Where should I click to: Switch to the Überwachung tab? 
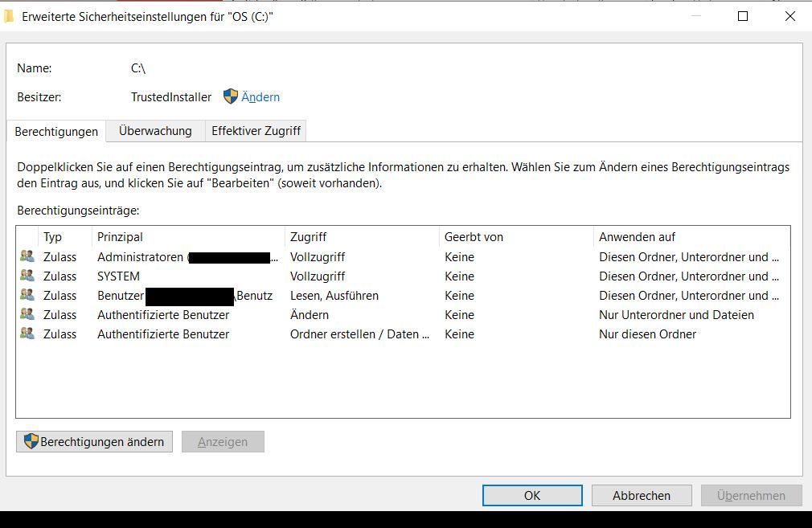coord(155,131)
